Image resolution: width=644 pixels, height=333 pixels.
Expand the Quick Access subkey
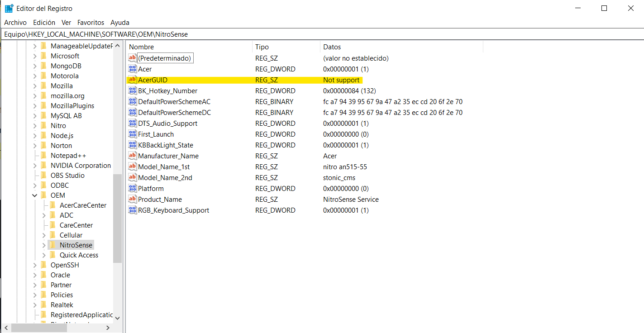coord(44,255)
